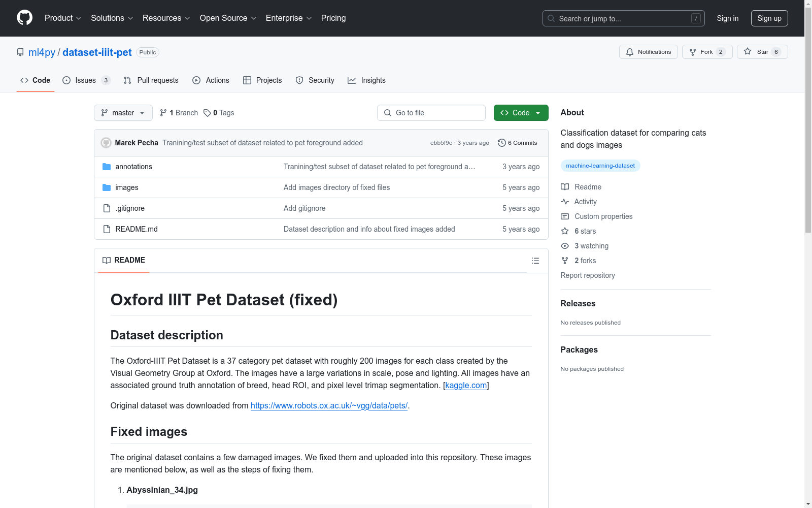
Task: Open the Marek Pecha author link
Action: [x=137, y=143]
